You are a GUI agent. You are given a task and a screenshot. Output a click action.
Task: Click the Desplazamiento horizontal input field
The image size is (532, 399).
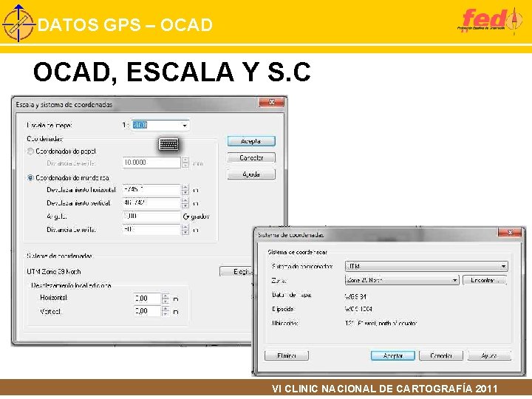[151, 190]
